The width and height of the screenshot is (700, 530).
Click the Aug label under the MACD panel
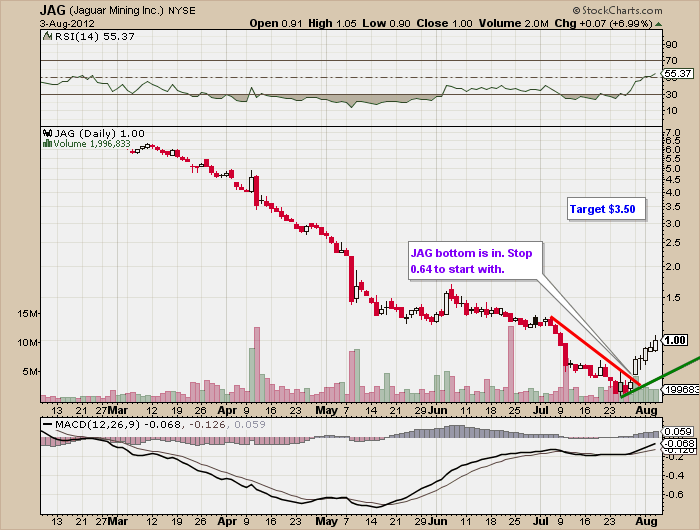[646, 521]
